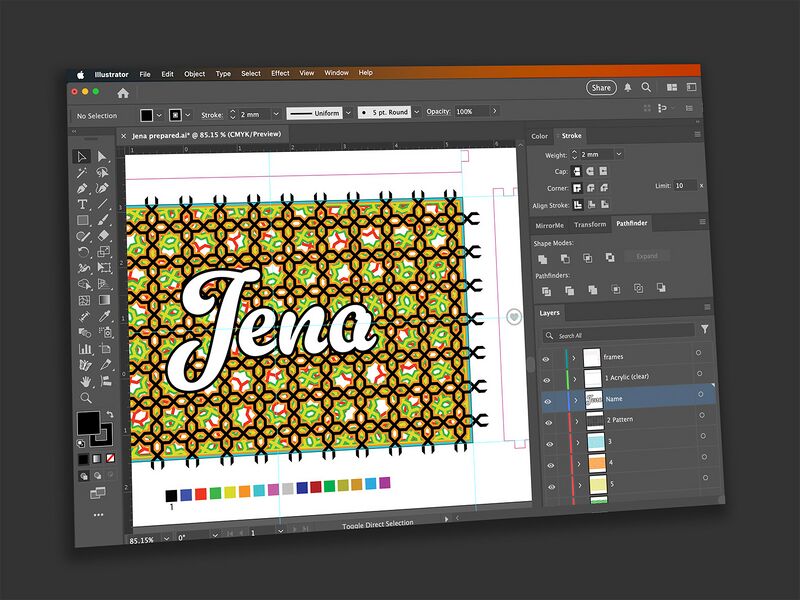Open the Opacity settings label link
The height and width of the screenshot is (600, 800).
click(438, 112)
